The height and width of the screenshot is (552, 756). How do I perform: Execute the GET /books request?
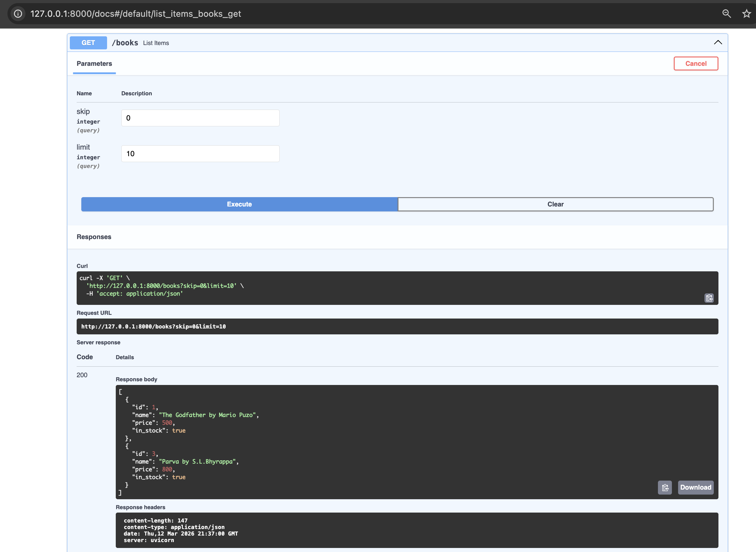click(x=239, y=204)
